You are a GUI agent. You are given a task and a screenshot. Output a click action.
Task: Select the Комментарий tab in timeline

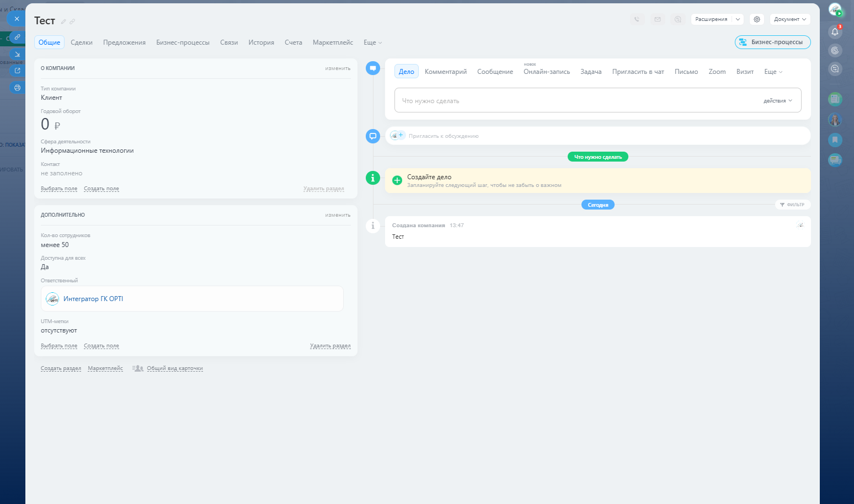point(445,72)
